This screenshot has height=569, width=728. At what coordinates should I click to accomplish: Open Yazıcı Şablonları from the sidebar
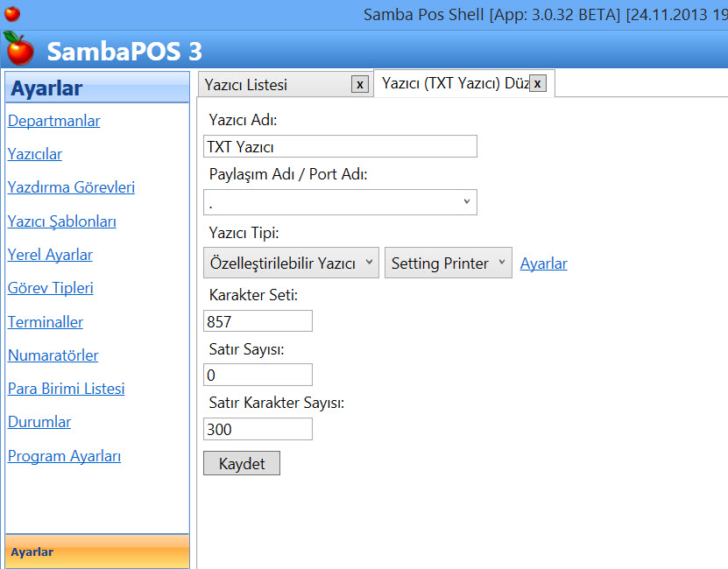(x=61, y=221)
